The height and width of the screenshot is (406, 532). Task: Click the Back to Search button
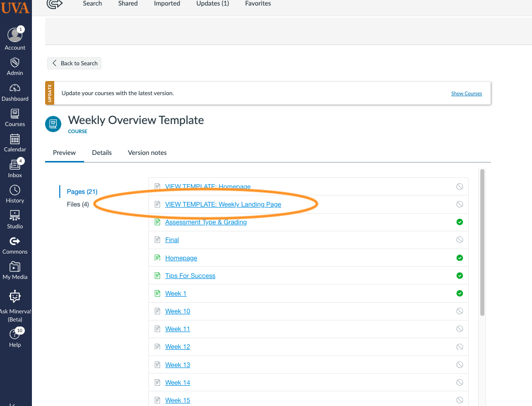tap(74, 63)
